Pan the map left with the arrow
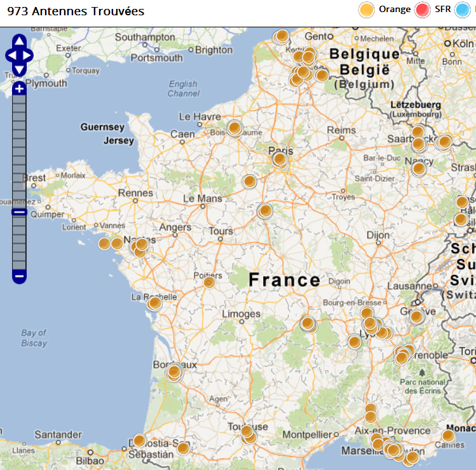The height and width of the screenshot is (470, 476). (11, 55)
